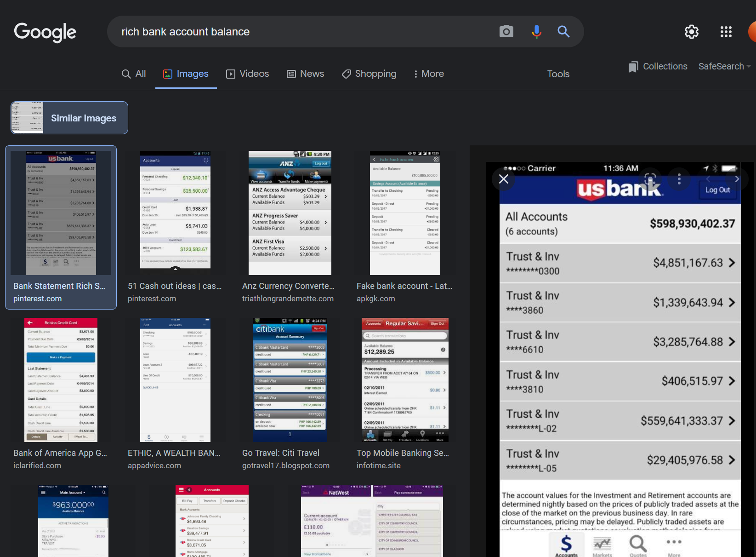Select the Images tab
The width and height of the screenshot is (756, 557).
click(x=186, y=74)
